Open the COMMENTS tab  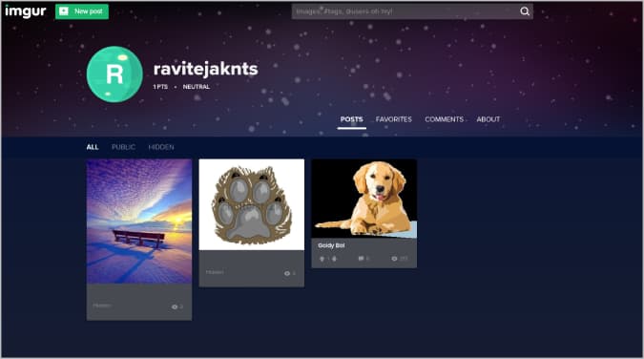[x=444, y=119]
